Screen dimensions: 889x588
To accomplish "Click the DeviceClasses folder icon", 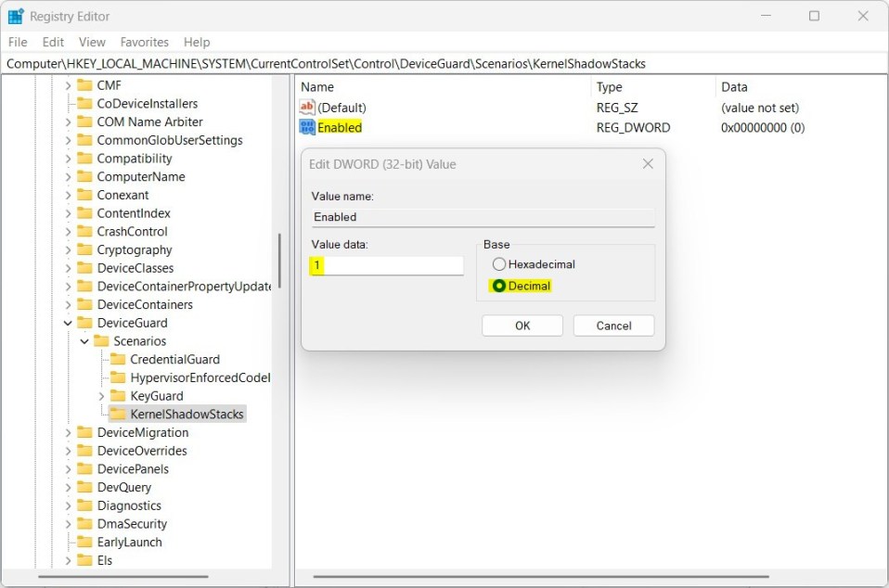I will (x=84, y=268).
